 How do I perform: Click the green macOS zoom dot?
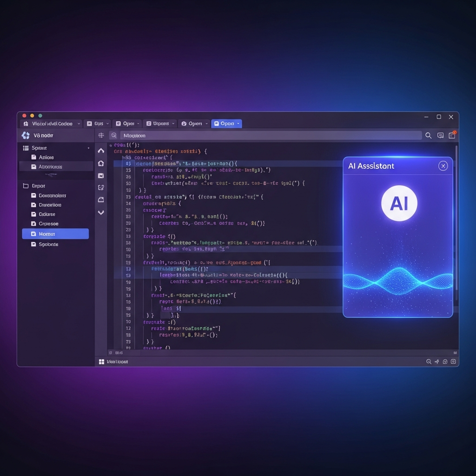point(40,116)
